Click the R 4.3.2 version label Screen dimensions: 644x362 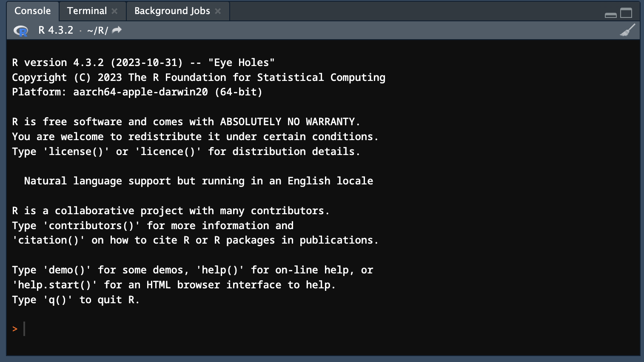click(56, 30)
